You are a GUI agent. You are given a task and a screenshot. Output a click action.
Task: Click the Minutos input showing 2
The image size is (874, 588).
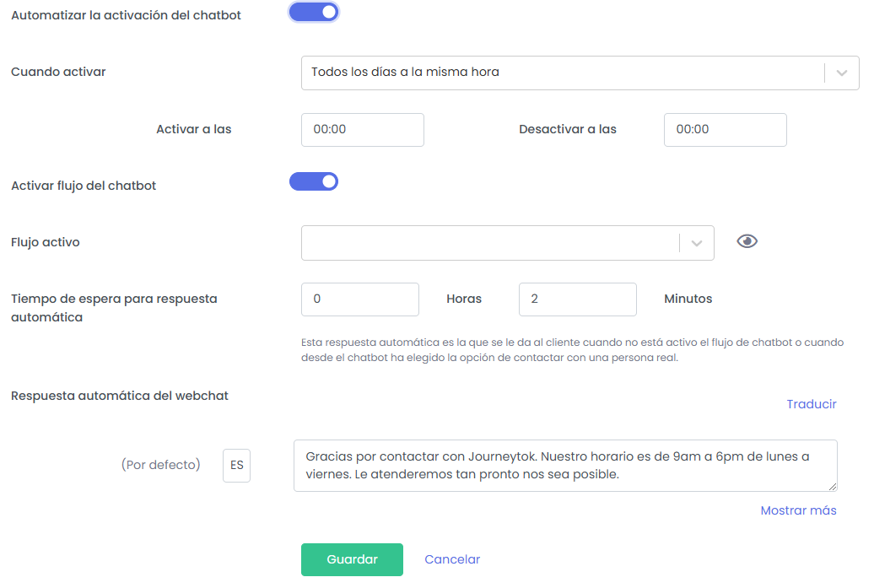577,299
